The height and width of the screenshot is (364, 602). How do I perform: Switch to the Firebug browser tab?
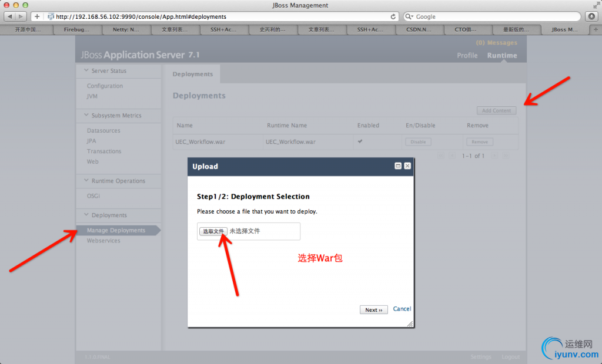(x=76, y=29)
